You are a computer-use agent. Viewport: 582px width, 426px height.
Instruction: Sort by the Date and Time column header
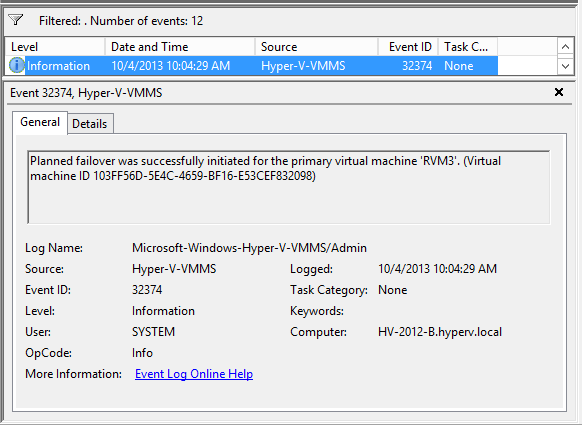coord(180,47)
